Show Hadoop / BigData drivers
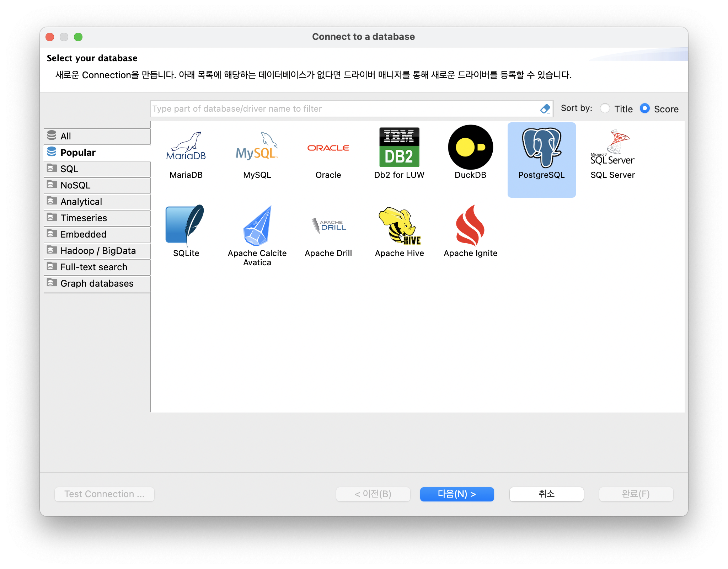 (x=97, y=251)
